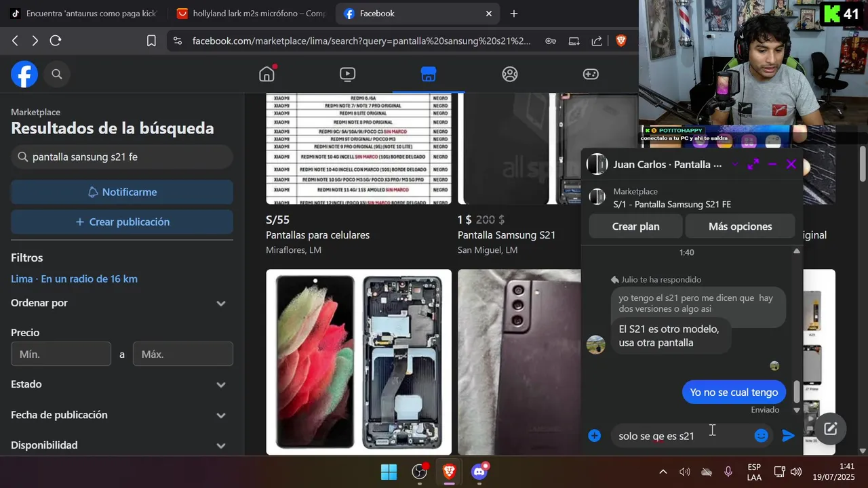This screenshot has width=868, height=488.
Task: Select the Facebook browser tab
Action: pos(418,14)
